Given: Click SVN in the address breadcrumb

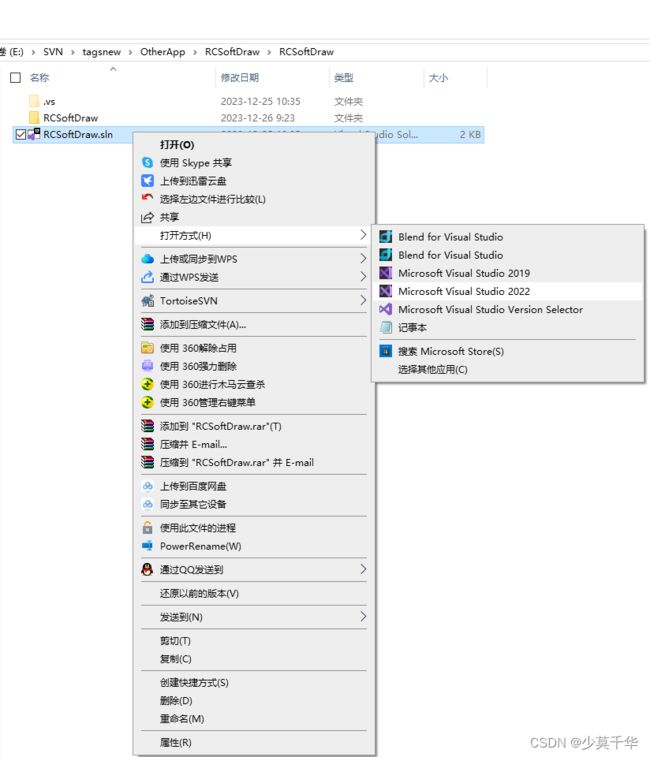Looking at the screenshot, I should tap(53, 52).
